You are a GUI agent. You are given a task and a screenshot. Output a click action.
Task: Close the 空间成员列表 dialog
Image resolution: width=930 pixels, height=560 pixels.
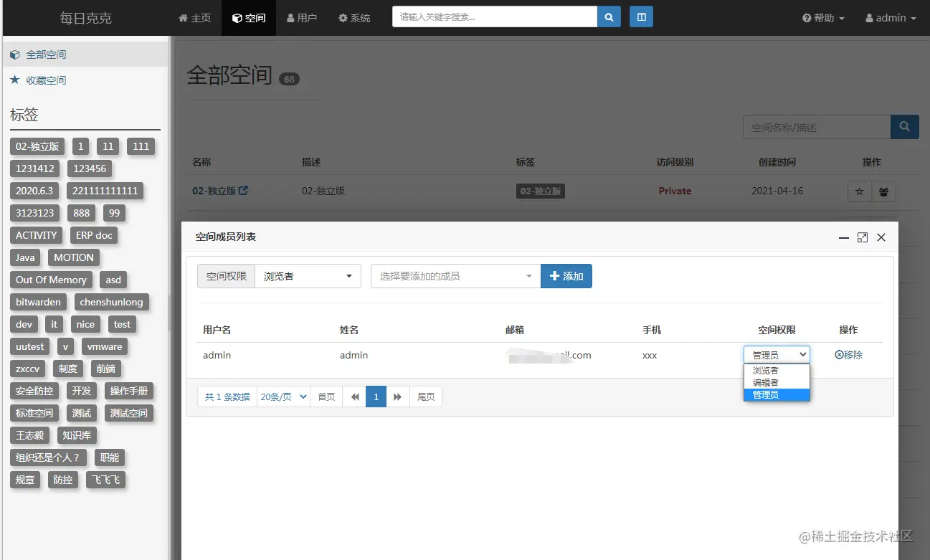881,237
